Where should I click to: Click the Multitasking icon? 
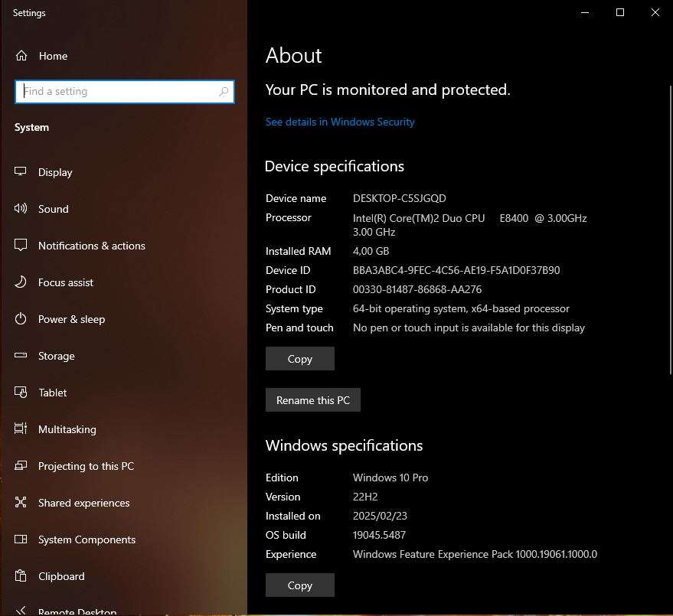click(x=20, y=429)
